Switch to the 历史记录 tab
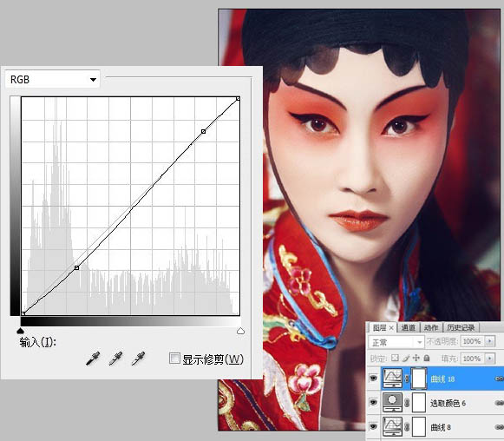 [x=461, y=328]
